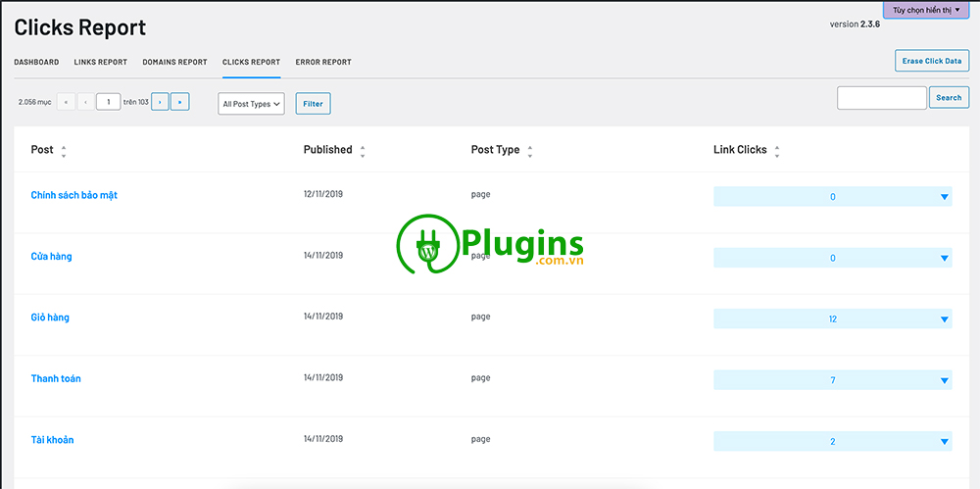The width and height of the screenshot is (980, 489).
Task: Open the All Post Types dropdown
Action: tap(251, 104)
